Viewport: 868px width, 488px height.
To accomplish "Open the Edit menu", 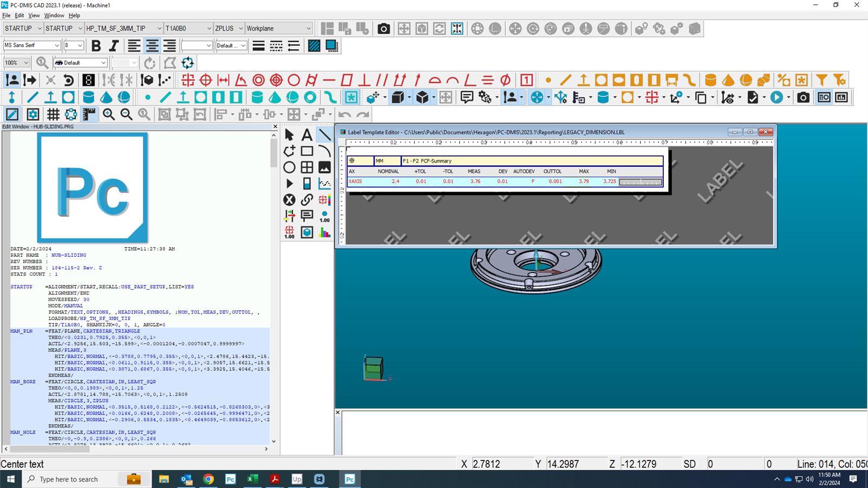I will pyautogui.click(x=19, y=15).
